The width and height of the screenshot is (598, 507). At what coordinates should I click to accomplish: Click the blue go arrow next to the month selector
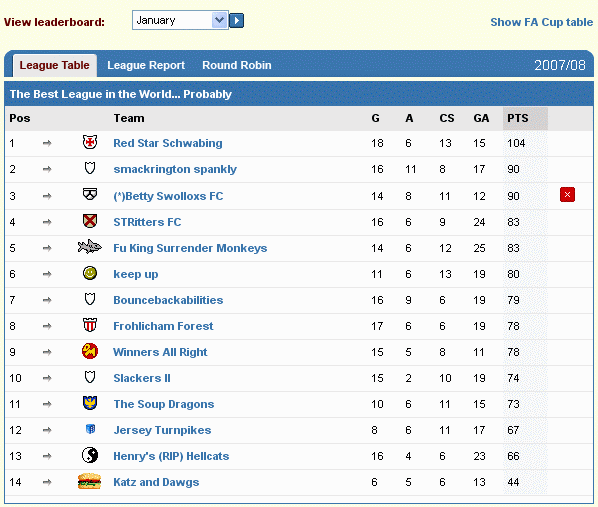[x=237, y=20]
